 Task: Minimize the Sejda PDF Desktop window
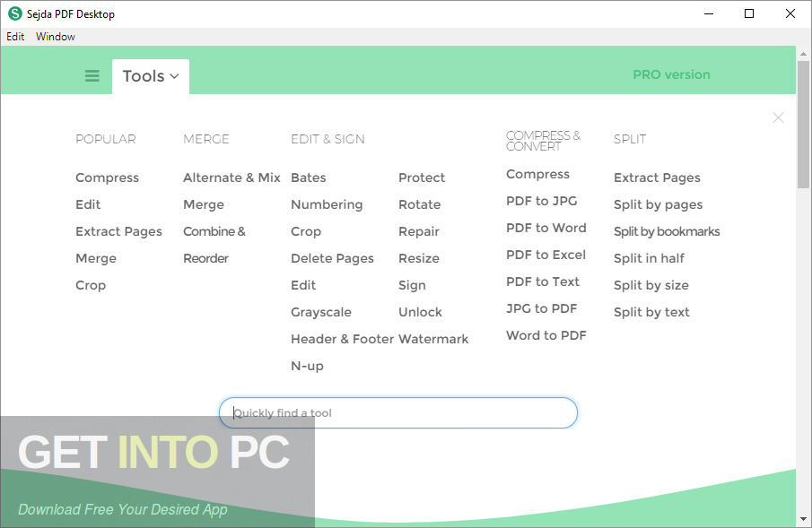(x=709, y=13)
